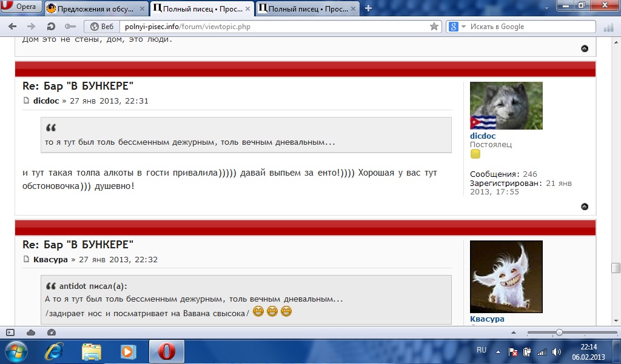621x364 pixels.
Task: Toggle the Opera panels button in status bar
Action: pos(10,333)
